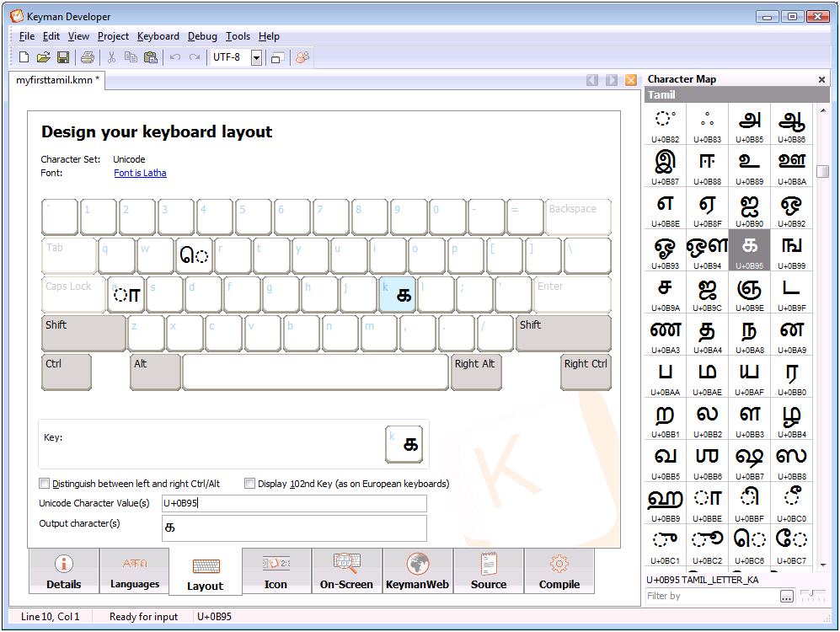The height and width of the screenshot is (632, 840).
Task: Click the Cut scissors icon
Action: coord(111,57)
